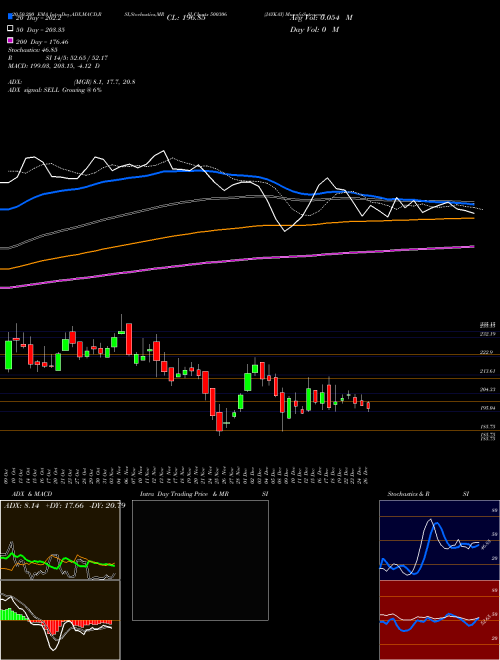Screen dimensions: 500x660
Task: Open the red RSI mini chart
Action: 439,620
